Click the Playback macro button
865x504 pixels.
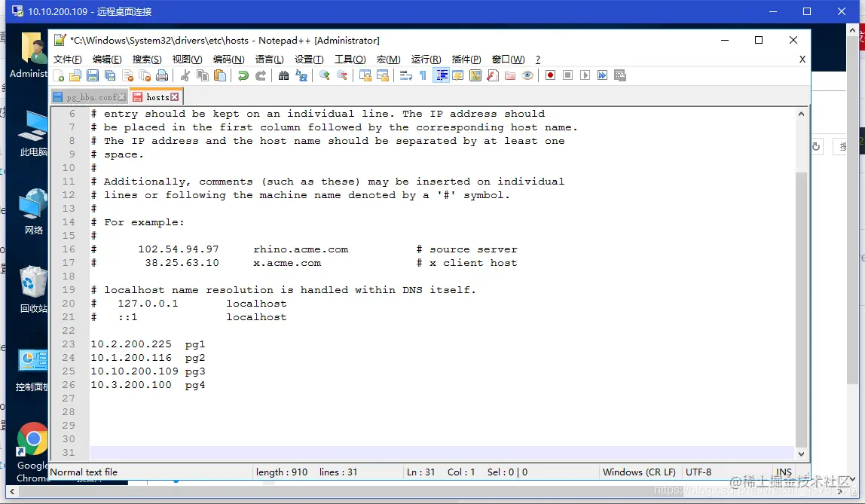click(x=585, y=75)
